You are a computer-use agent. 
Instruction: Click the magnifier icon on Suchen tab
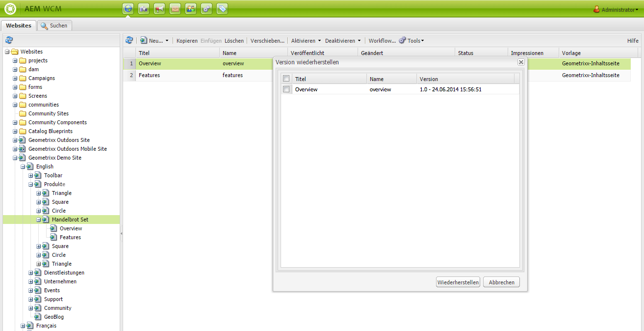click(44, 26)
